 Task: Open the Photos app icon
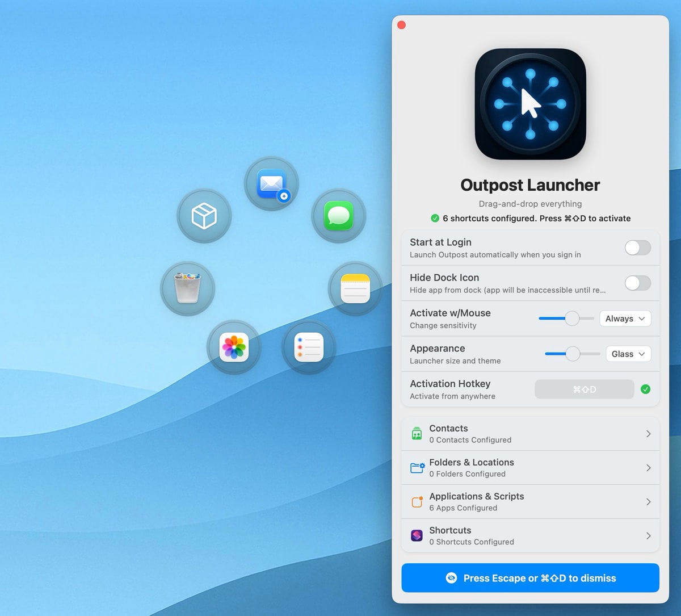(234, 347)
